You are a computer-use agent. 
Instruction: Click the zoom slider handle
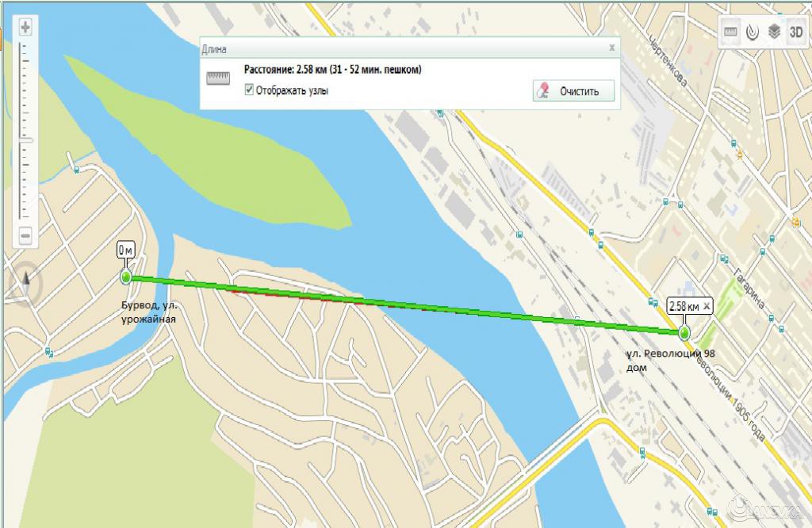click(x=25, y=140)
